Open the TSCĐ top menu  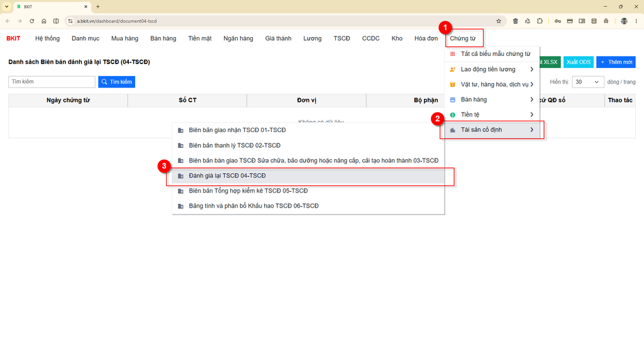pyautogui.click(x=341, y=38)
